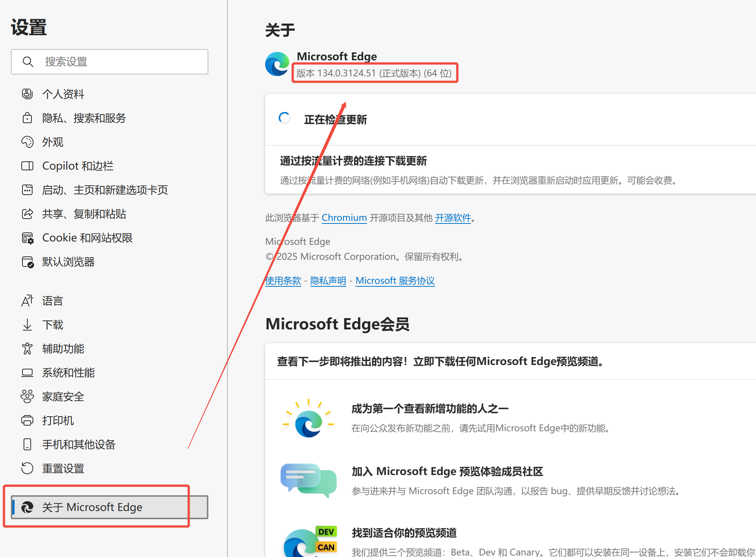Select 默认浏览器 in the sidebar
Image resolution: width=756 pixels, height=557 pixels.
point(68,262)
